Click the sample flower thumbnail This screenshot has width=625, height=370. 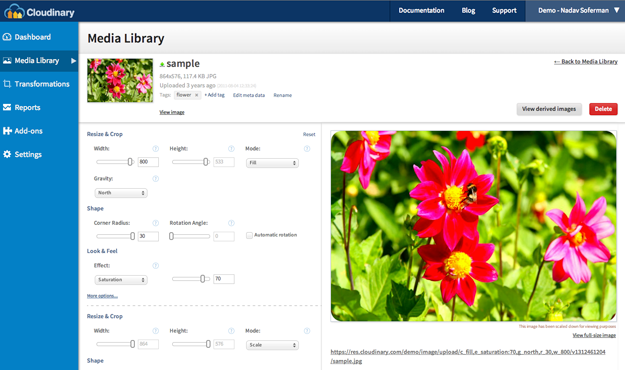point(120,80)
